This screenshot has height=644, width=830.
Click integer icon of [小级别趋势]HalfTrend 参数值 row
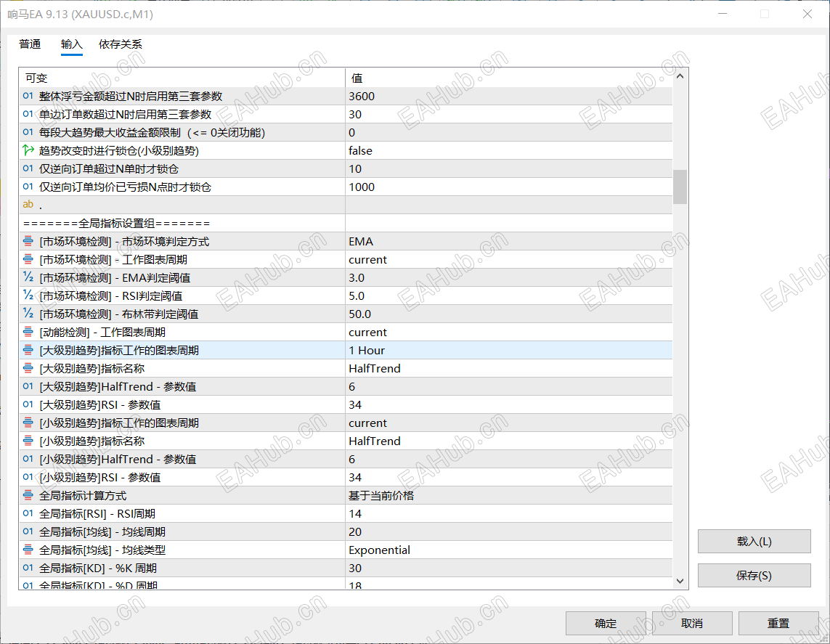click(28, 459)
